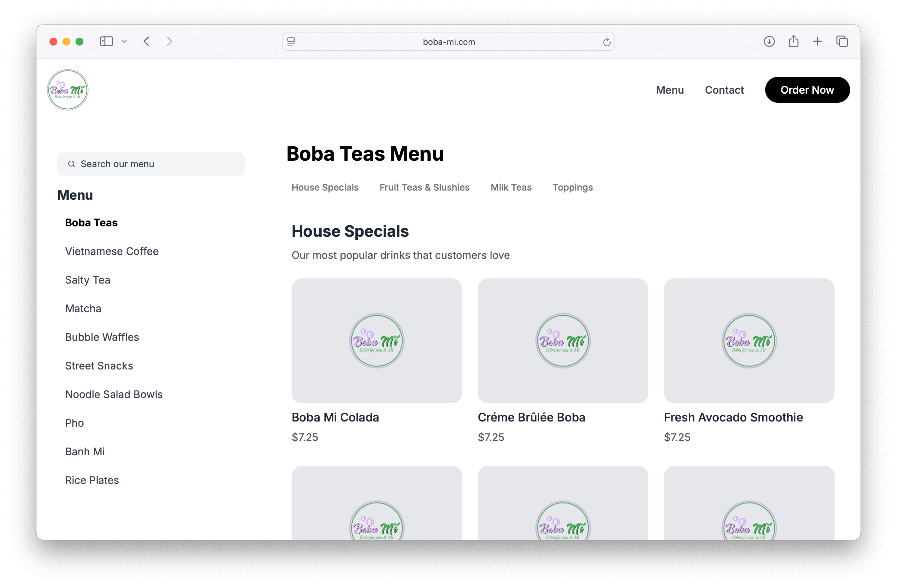Click the Boba Mi logo in the header
Image resolution: width=897 pixels, height=588 pixels.
coord(67,90)
